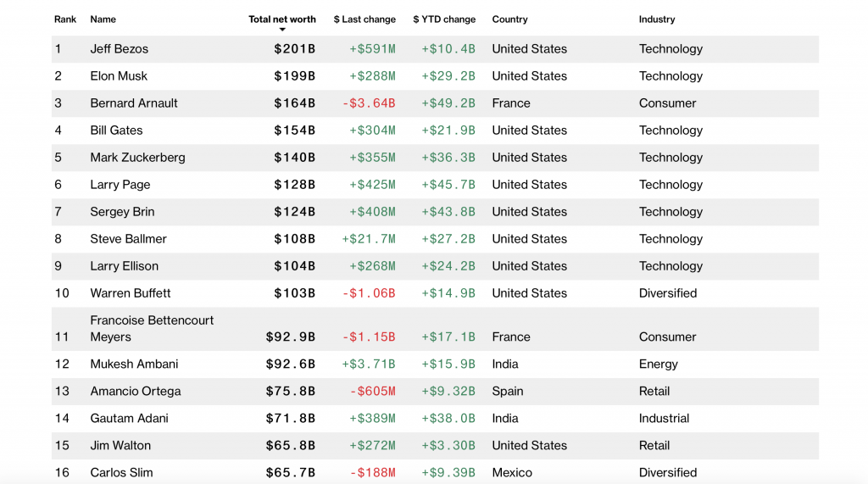The height and width of the screenshot is (484, 868).
Task: Open Mark Zuckerberg entry
Action: 137,158
